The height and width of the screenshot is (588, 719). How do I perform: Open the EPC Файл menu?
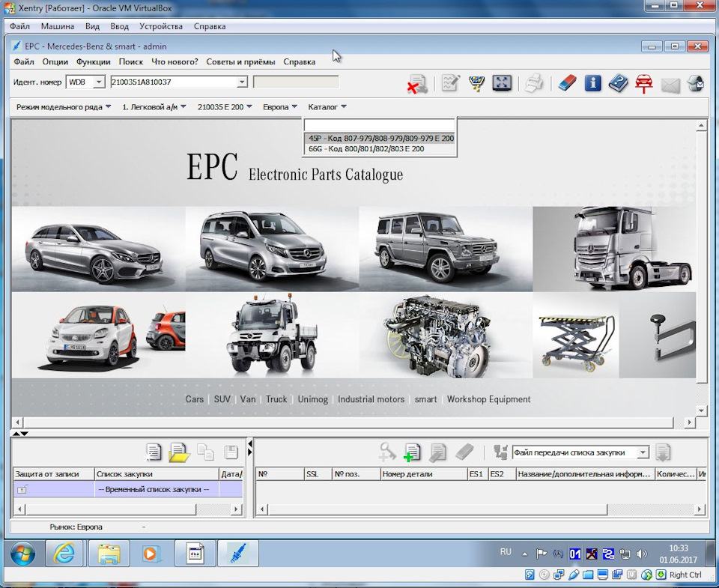click(23, 61)
